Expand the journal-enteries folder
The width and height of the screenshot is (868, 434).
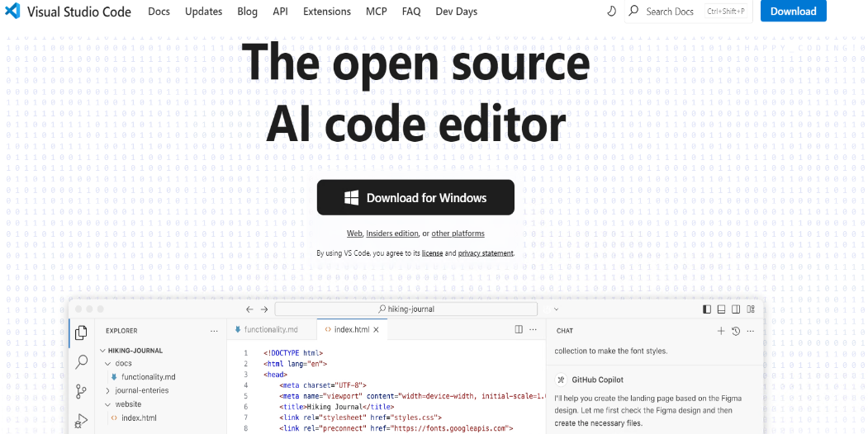pyautogui.click(x=107, y=391)
